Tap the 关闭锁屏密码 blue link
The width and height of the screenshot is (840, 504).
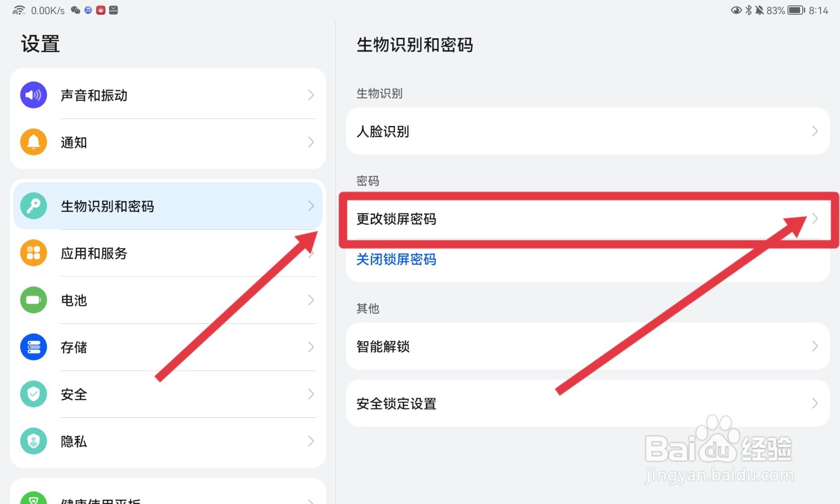[x=396, y=259]
